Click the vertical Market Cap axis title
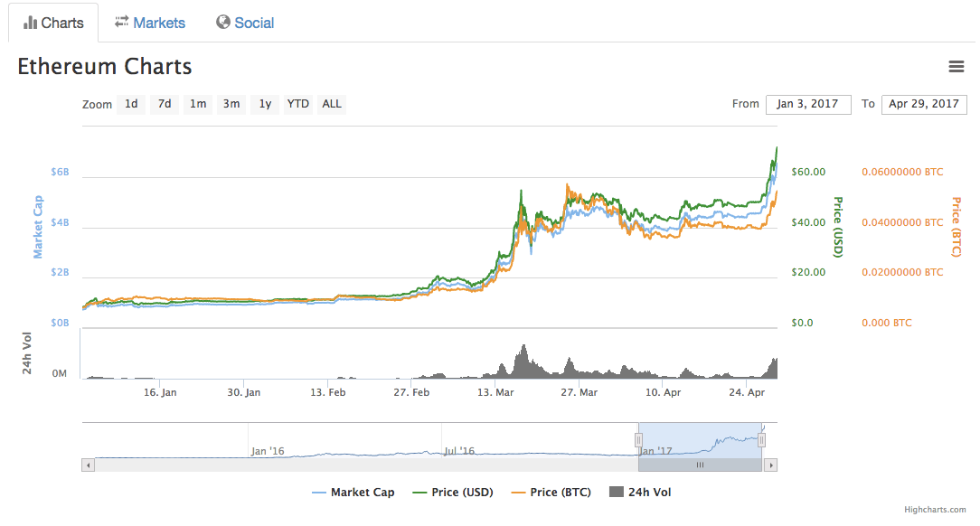 (38, 227)
